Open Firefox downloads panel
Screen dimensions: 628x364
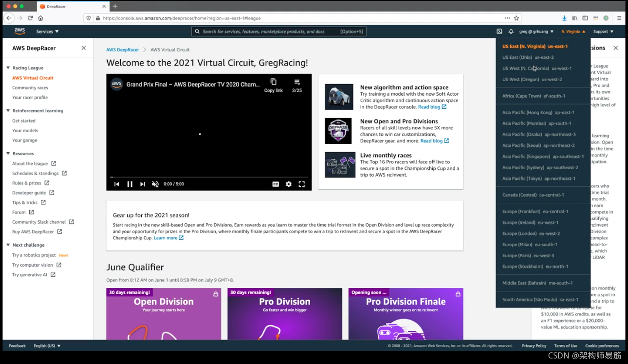coord(564,18)
